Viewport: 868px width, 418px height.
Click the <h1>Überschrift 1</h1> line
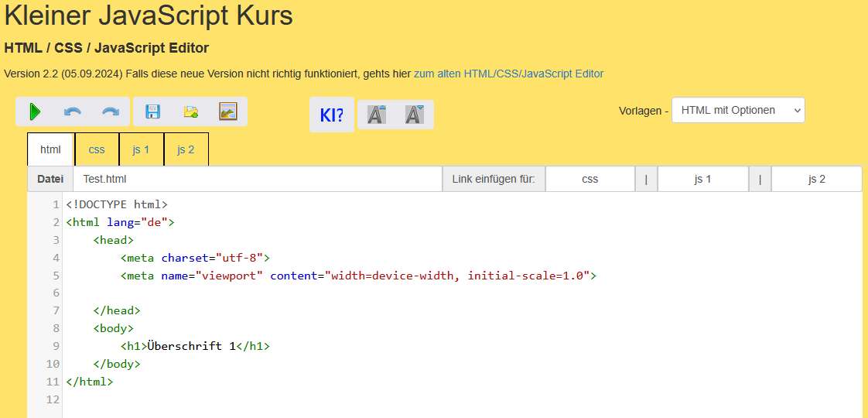pyautogui.click(x=195, y=347)
